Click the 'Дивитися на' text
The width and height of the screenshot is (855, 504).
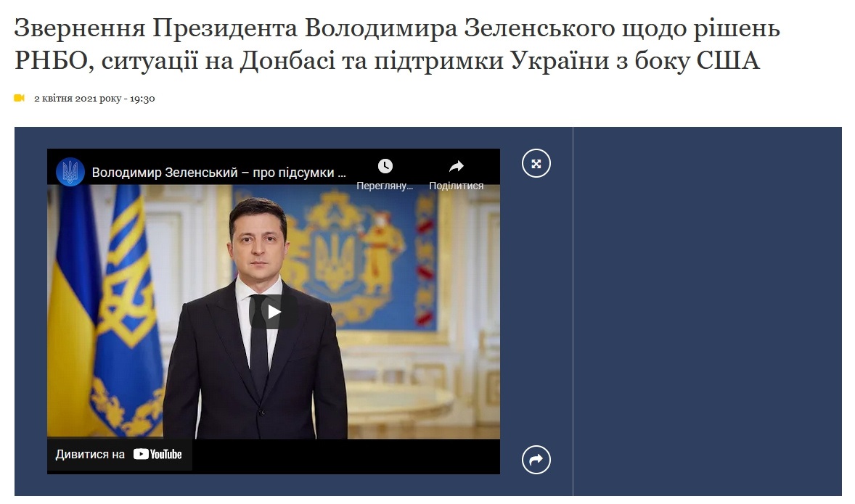click(90, 455)
